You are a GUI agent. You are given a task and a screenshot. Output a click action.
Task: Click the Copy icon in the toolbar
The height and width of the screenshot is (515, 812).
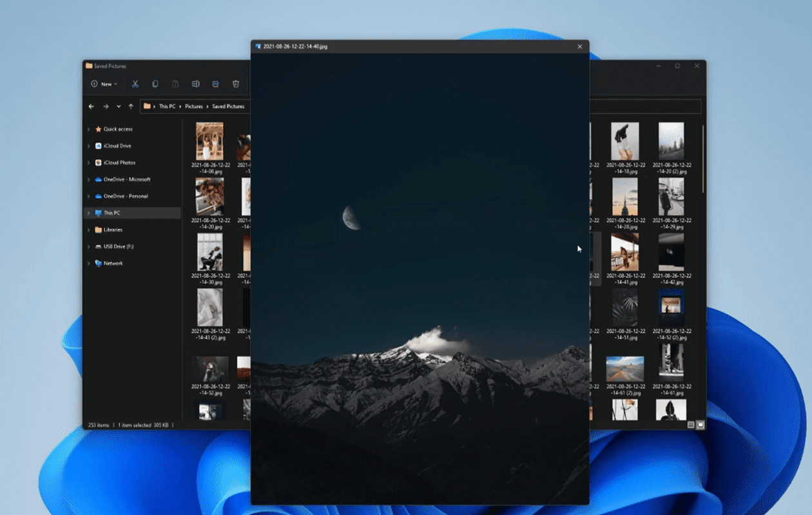point(155,84)
